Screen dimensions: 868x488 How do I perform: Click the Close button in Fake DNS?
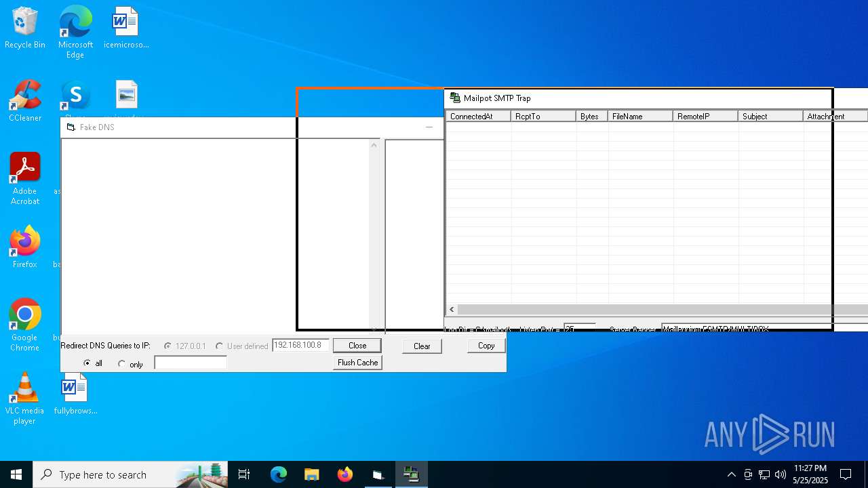pyautogui.click(x=357, y=345)
